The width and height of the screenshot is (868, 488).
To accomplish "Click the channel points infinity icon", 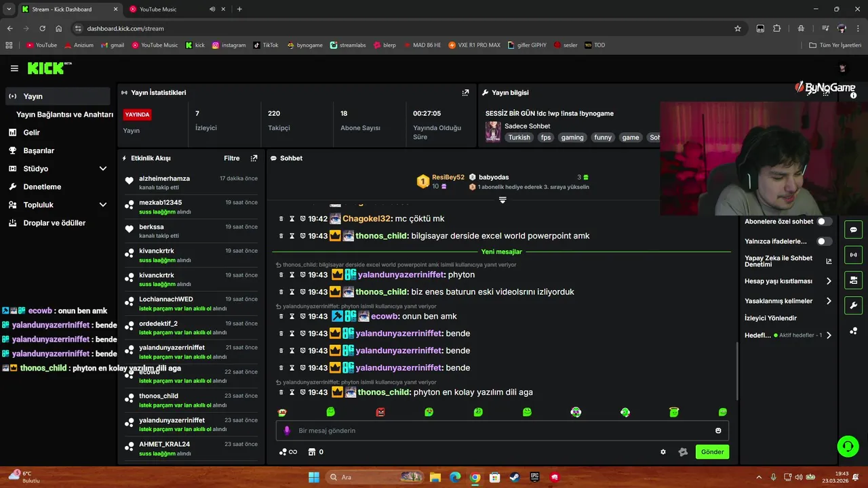I will click(x=288, y=452).
